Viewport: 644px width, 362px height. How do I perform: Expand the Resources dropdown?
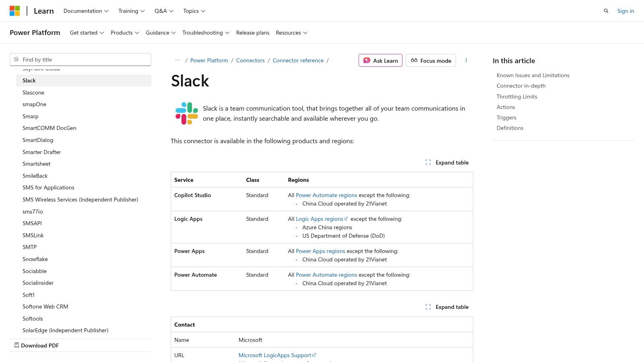click(291, 33)
